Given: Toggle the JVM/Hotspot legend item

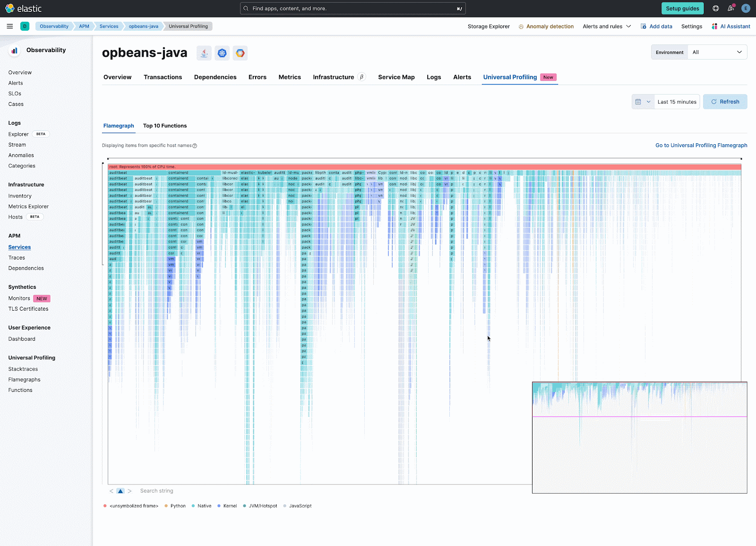Looking at the screenshot, I should (x=259, y=506).
